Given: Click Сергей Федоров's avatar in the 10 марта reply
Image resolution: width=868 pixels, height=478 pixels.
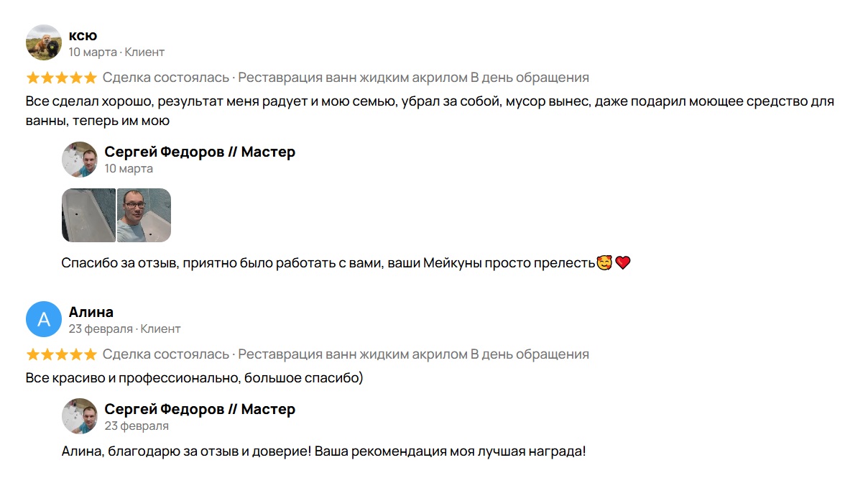Looking at the screenshot, I should point(80,160).
